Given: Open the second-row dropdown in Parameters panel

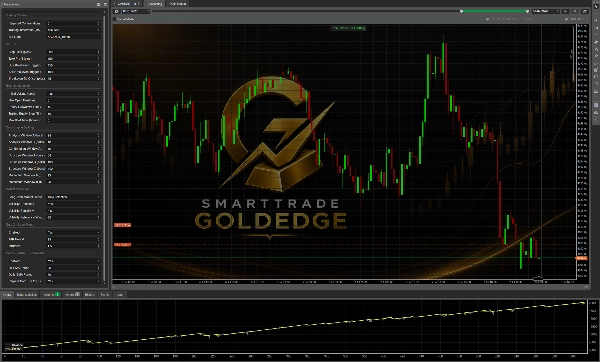Looking at the screenshot, I should (73, 30).
